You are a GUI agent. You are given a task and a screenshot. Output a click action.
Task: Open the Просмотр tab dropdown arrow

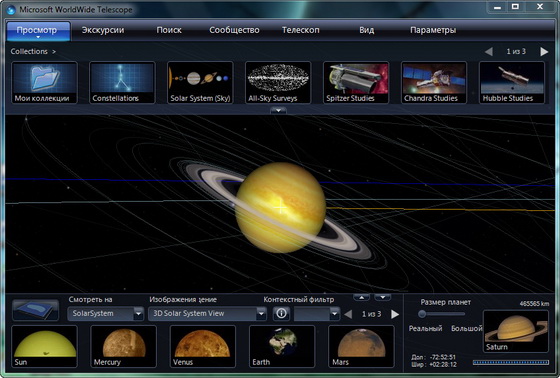pos(38,37)
